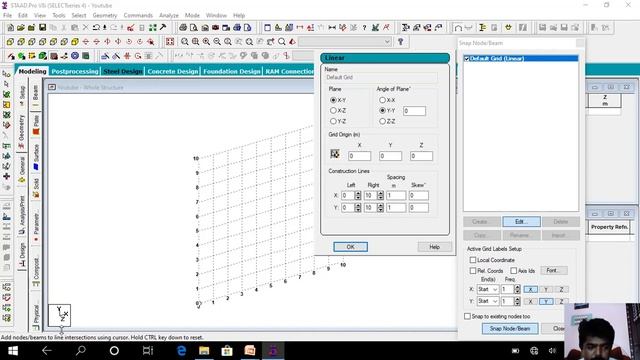Select Z-Z angle of plane option
Image resolution: width=640 pixels, height=360 pixels.
(382, 121)
